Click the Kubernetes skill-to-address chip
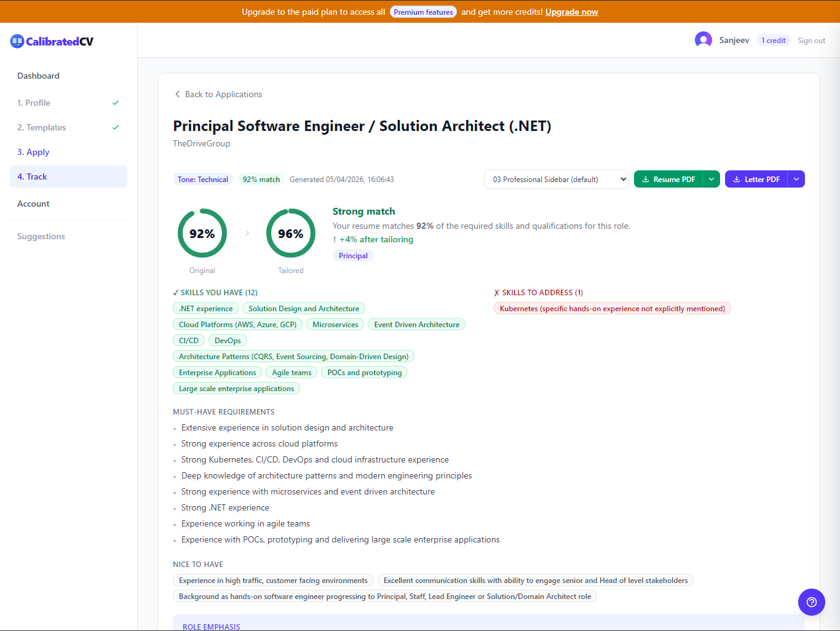Viewport: 840px width, 631px height. click(x=612, y=309)
